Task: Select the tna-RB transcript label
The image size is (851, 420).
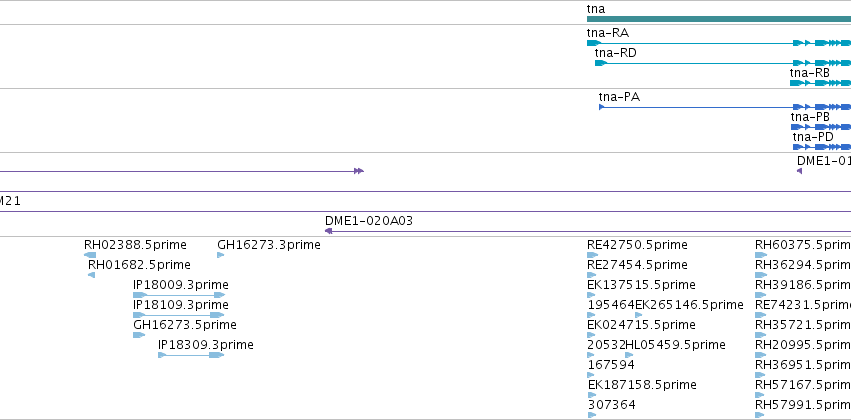Action: point(809,73)
